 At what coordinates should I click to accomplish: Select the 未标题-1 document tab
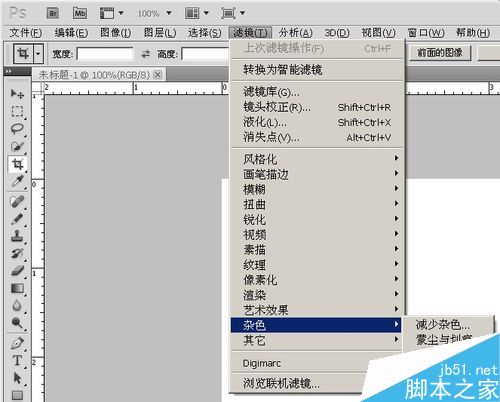coord(94,75)
